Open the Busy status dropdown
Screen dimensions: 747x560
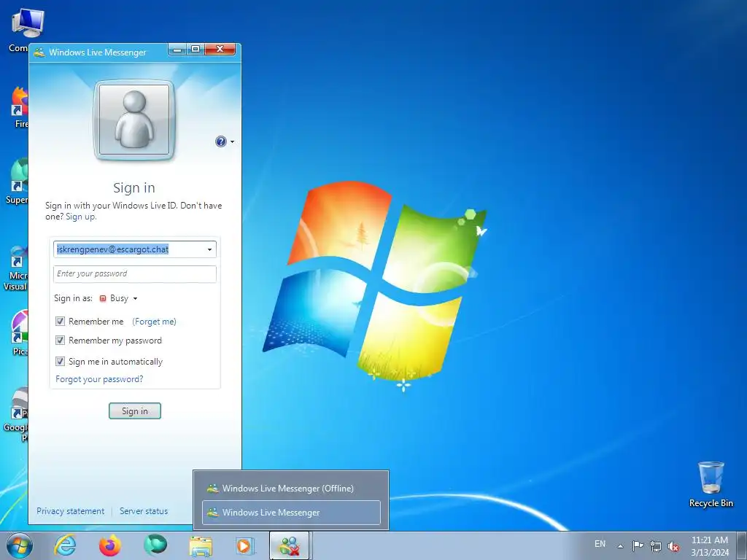click(135, 298)
